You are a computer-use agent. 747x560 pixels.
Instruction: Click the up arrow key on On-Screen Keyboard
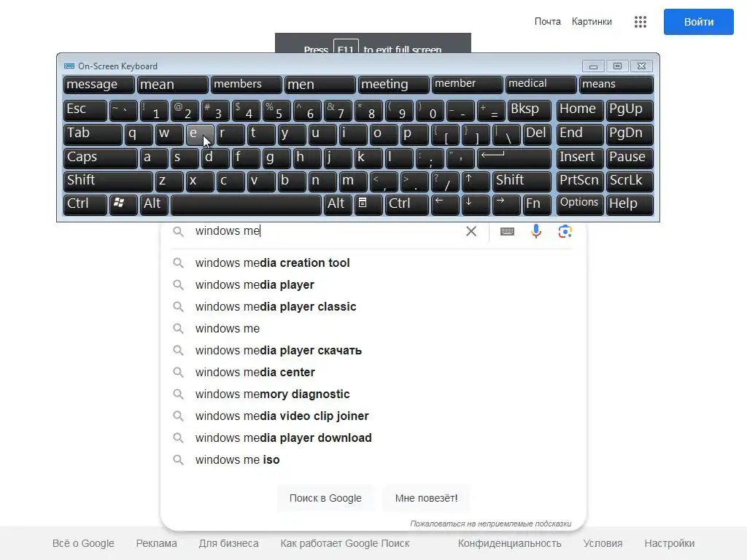tap(476, 182)
